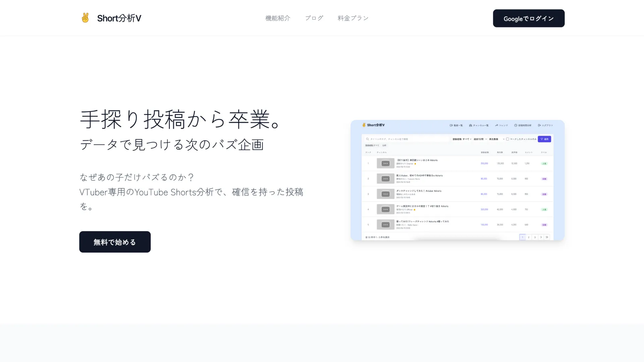Click the purple label badge in row 2
Screen dimensions: 644x362
(x=544, y=179)
